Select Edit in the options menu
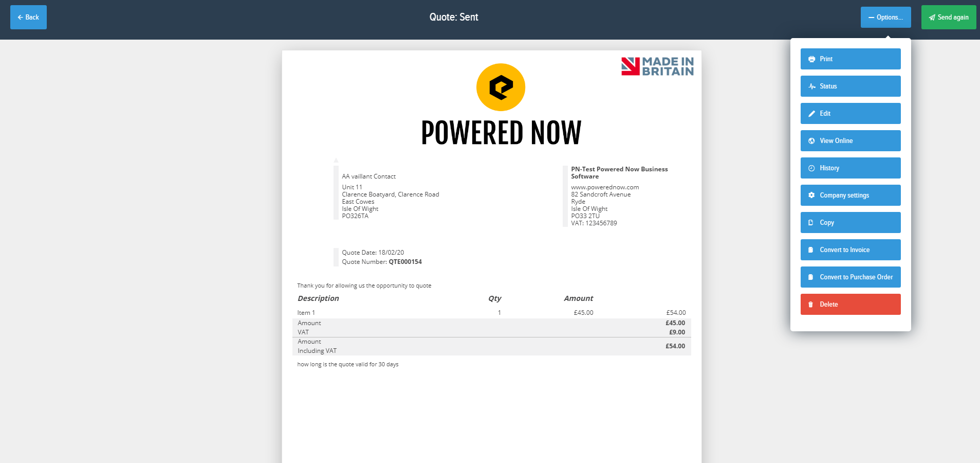 (x=850, y=114)
